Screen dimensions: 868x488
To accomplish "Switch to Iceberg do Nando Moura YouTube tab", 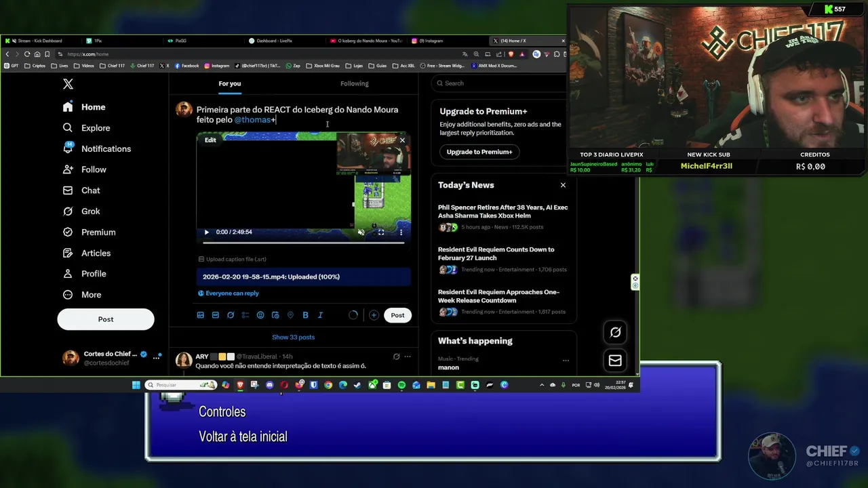I will (x=366, y=41).
